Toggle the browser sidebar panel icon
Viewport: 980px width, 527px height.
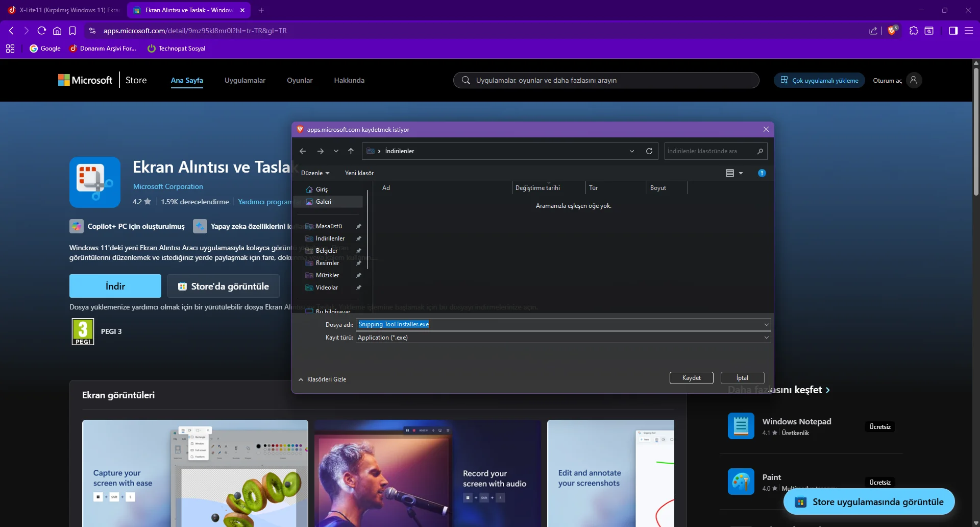pos(953,31)
